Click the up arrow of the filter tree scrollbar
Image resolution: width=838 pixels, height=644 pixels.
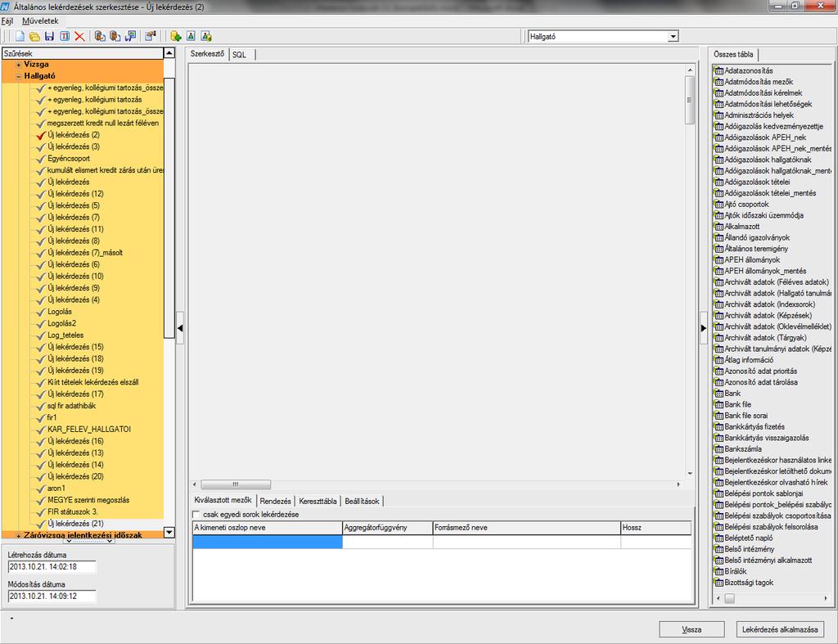[169, 53]
